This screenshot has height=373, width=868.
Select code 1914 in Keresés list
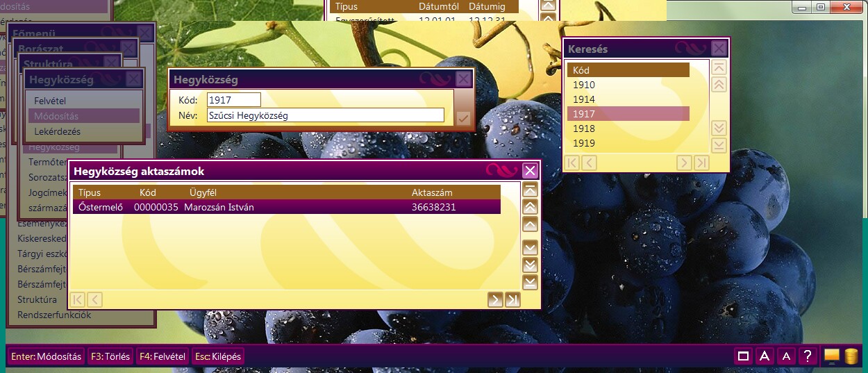click(628, 99)
